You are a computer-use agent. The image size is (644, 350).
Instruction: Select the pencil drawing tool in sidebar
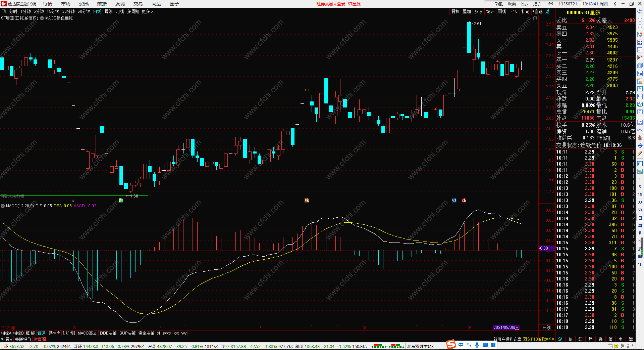[640, 153]
